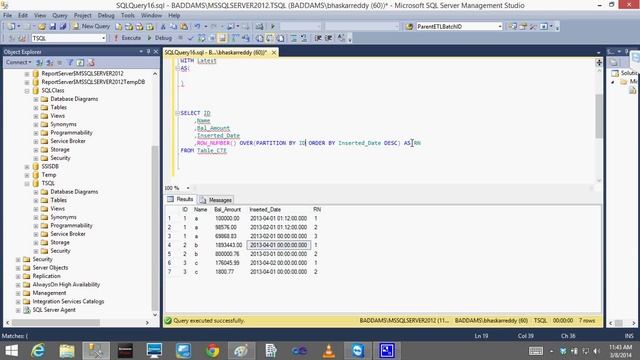Viewport: 640px width, 360px height.
Task: Open VLC media player from taskbar
Action: click(329, 351)
